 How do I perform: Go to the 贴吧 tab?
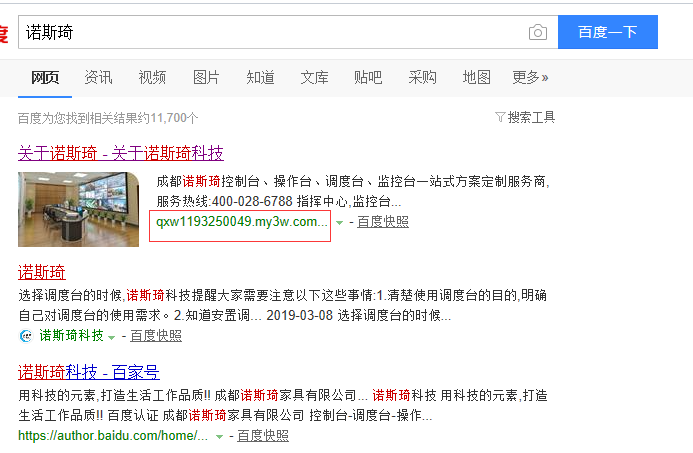pyautogui.click(x=368, y=77)
